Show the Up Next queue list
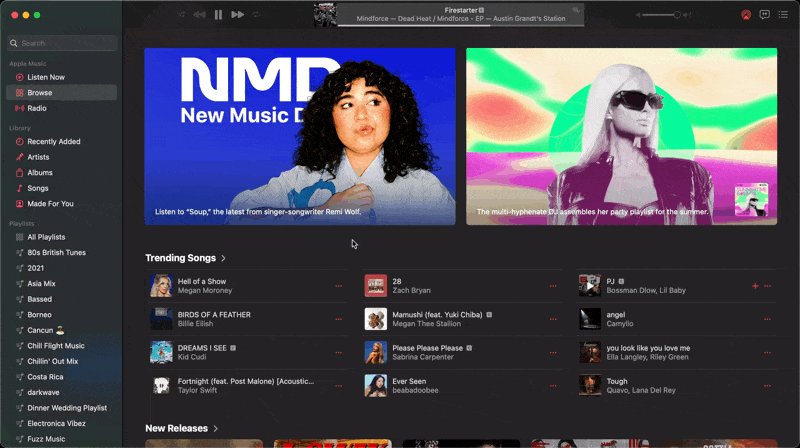 click(783, 15)
